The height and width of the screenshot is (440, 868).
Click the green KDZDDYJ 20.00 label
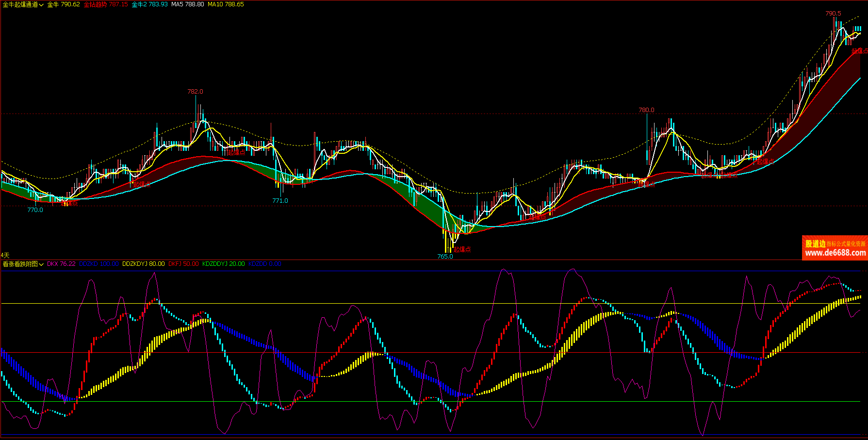coord(223,264)
